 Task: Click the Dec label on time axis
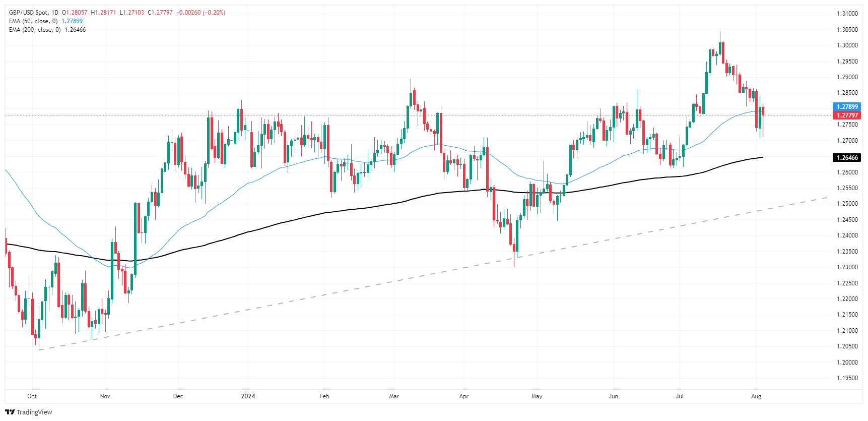[x=178, y=396]
